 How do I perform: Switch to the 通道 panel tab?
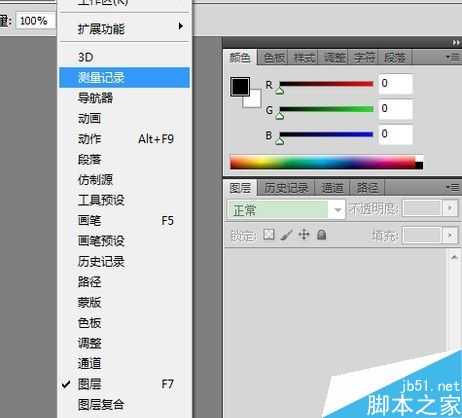pyautogui.click(x=332, y=188)
